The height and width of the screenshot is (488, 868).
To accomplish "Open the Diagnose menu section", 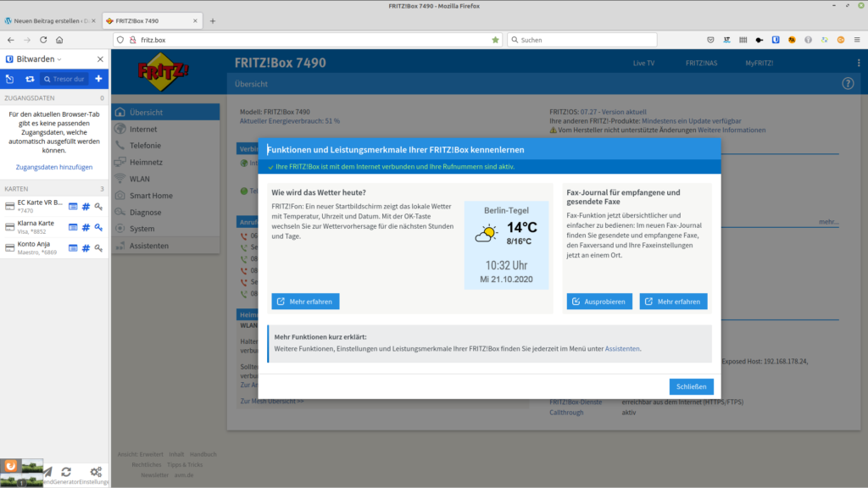I will 165,212.
